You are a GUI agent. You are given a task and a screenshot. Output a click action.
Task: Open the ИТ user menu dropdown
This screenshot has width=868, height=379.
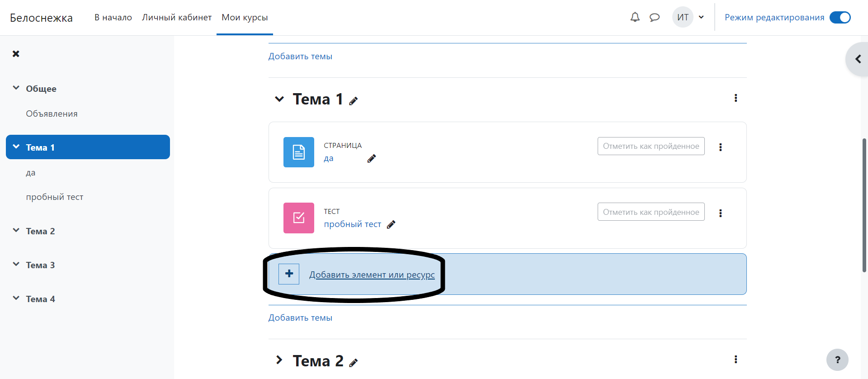[689, 18]
